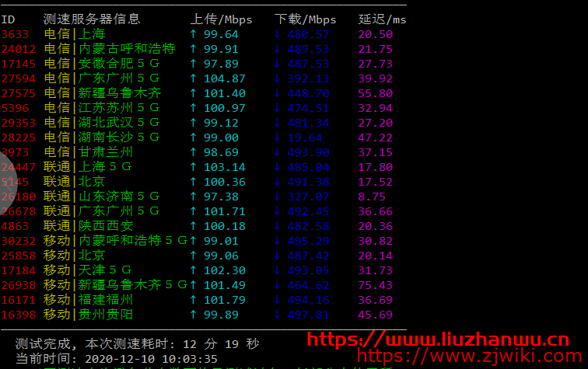Click the download arrow in row 16398

point(277,315)
